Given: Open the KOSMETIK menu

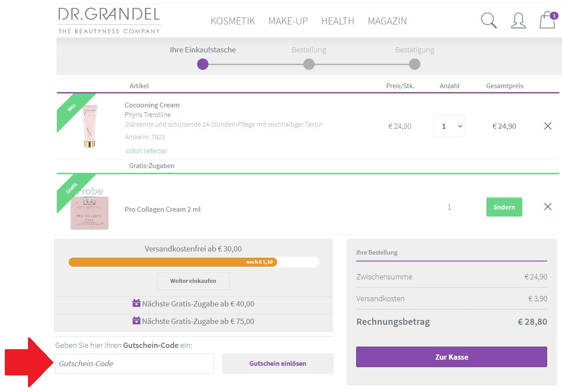Looking at the screenshot, I should pos(233,21).
